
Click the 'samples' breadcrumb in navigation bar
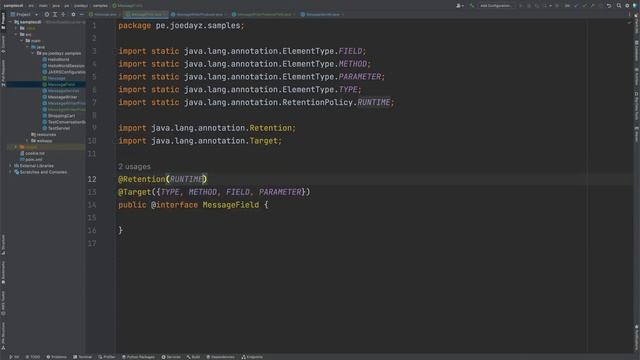click(100, 6)
